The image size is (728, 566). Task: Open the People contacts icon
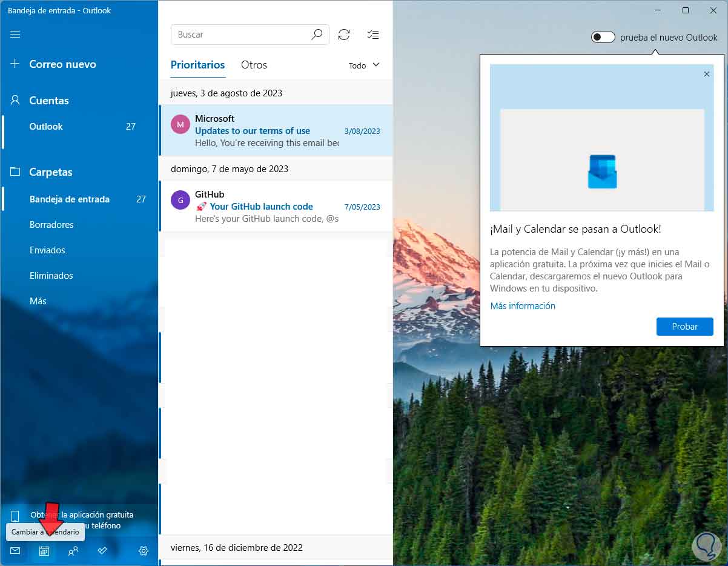[73, 551]
